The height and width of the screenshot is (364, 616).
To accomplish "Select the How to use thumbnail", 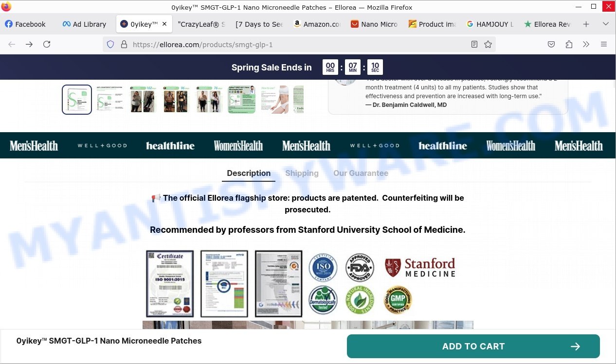I will [x=275, y=100].
